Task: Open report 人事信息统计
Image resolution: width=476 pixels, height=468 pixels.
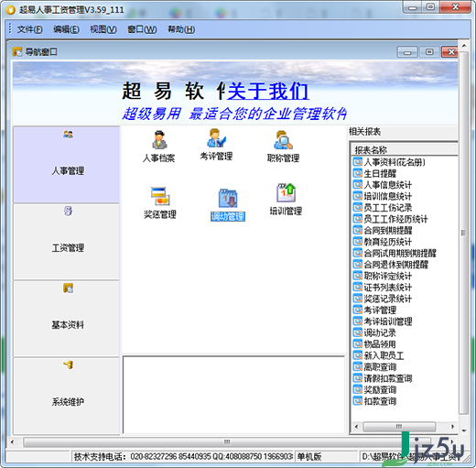Action: pos(387,185)
